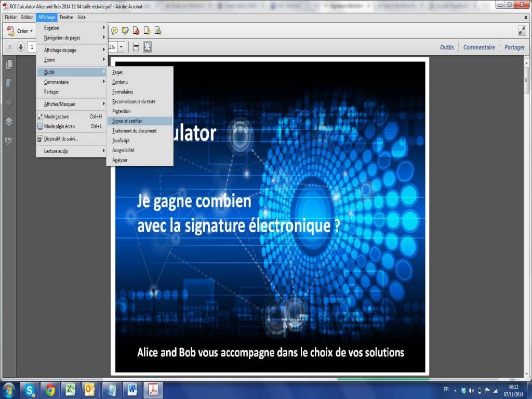Toggle Traitement du document panel
The height and width of the screenshot is (399, 532).
[140, 130]
